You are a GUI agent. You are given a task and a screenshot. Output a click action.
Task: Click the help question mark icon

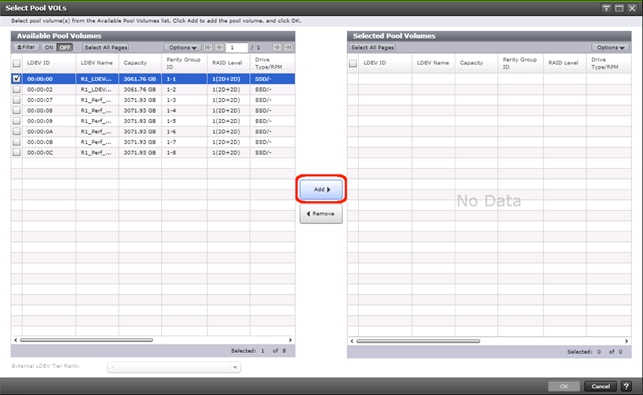pos(626,386)
